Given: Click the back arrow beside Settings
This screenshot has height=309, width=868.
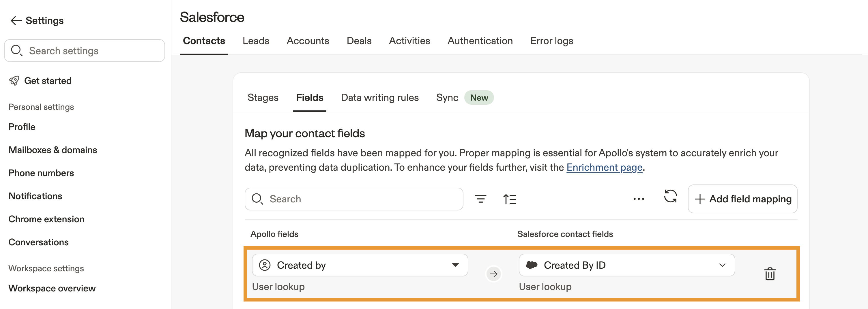Looking at the screenshot, I should [16, 20].
